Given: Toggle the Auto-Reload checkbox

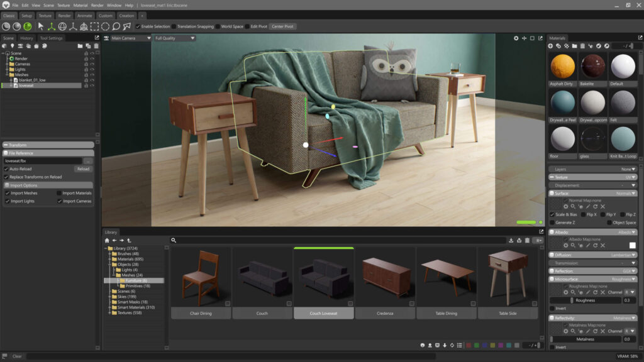Looking at the screenshot, I should click(8, 169).
